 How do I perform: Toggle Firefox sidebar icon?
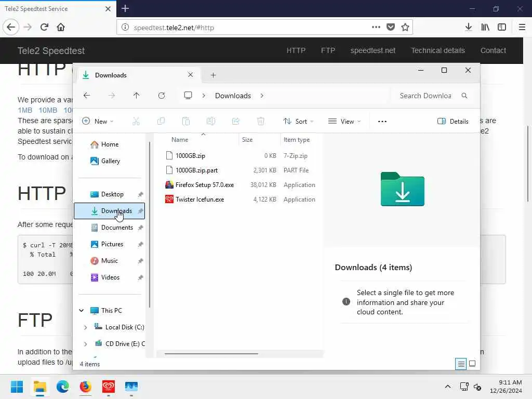pyautogui.click(x=502, y=27)
